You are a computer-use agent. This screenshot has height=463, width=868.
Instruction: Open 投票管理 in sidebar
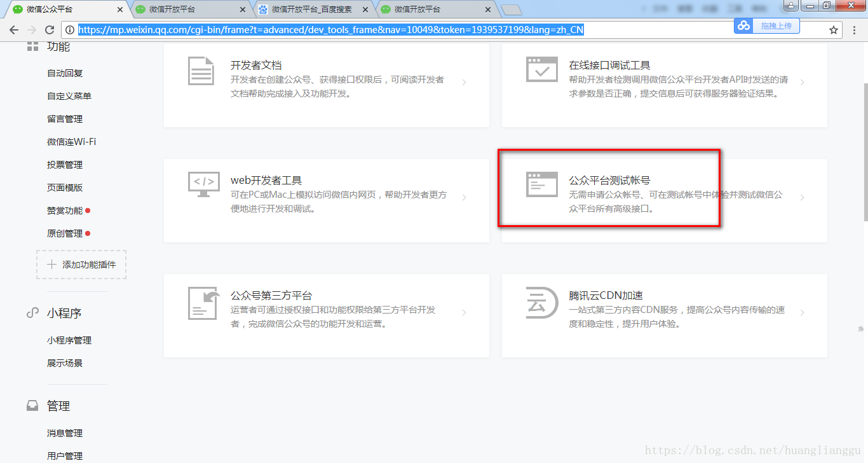(65, 165)
